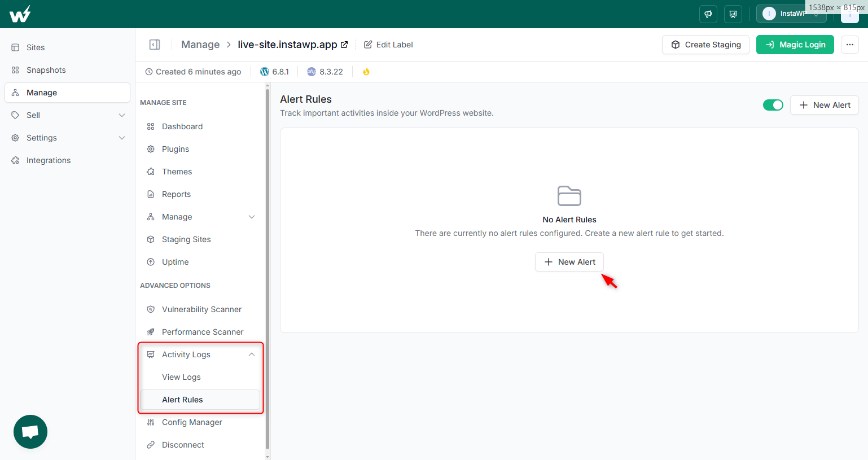
Task: Open Vulnerability Scanner
Action: point(200,309)
